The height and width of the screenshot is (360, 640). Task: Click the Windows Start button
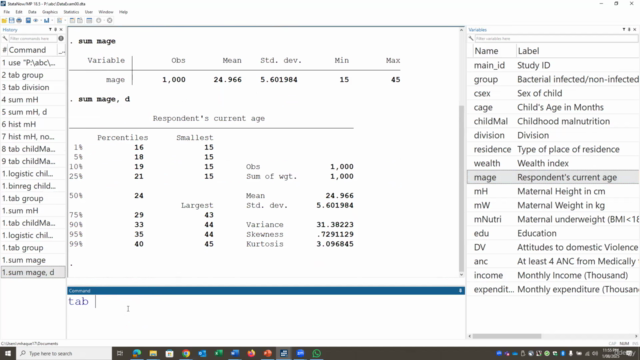click(8, 353)
